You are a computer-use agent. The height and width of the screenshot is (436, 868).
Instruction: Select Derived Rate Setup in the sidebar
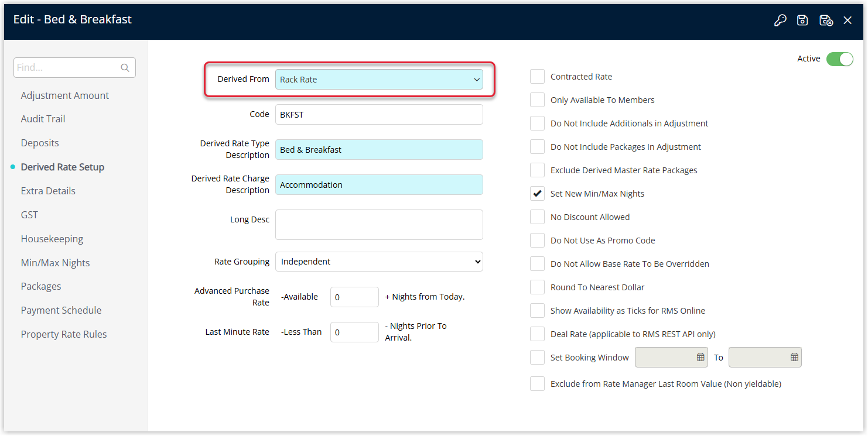coord(63,167)
